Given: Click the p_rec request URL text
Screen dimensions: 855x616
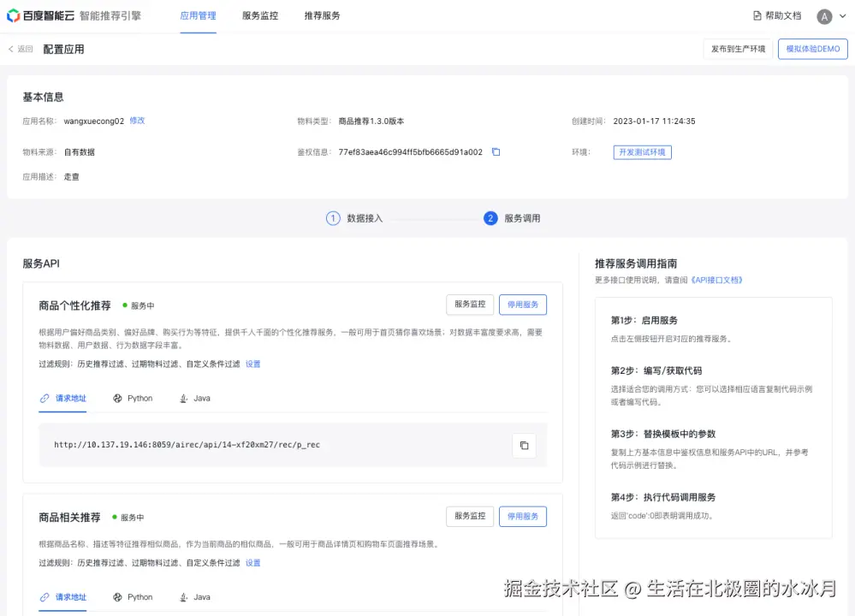Looking at the screenshot, I should click(187, 445).
